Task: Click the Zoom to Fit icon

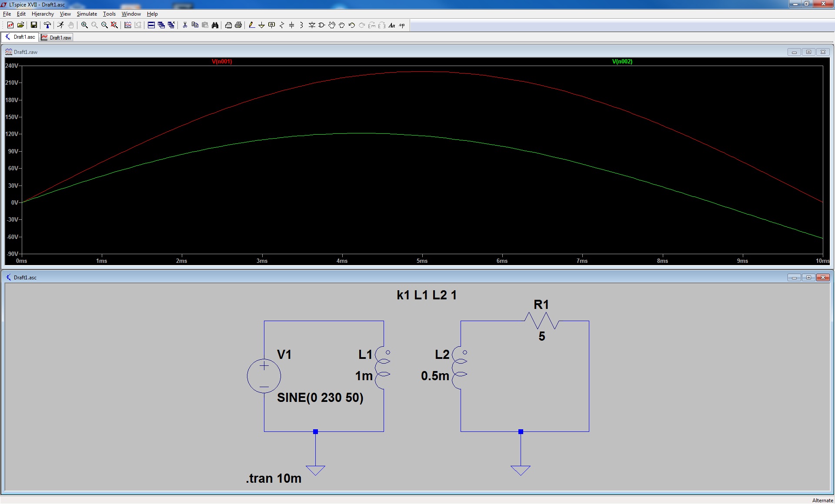Action: pyautogui.click(x=114, y=25)
